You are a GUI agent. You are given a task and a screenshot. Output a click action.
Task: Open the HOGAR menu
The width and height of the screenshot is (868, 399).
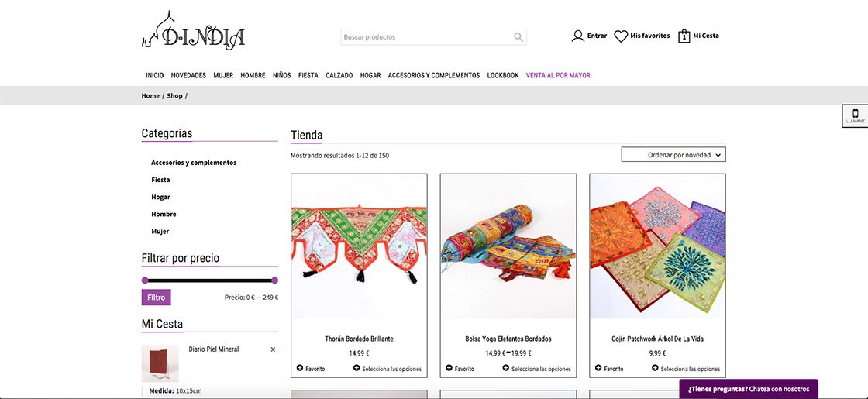370,75
